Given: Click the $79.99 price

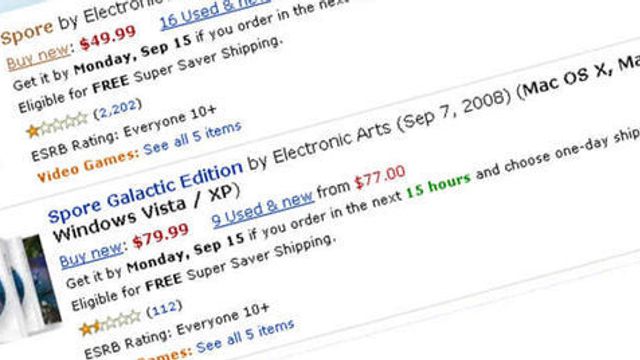Looking at the screenshot, I should (161, 236).
